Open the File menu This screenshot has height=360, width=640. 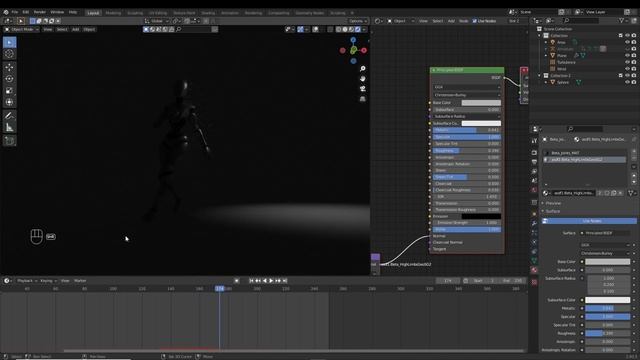click(x=15, y=12)
